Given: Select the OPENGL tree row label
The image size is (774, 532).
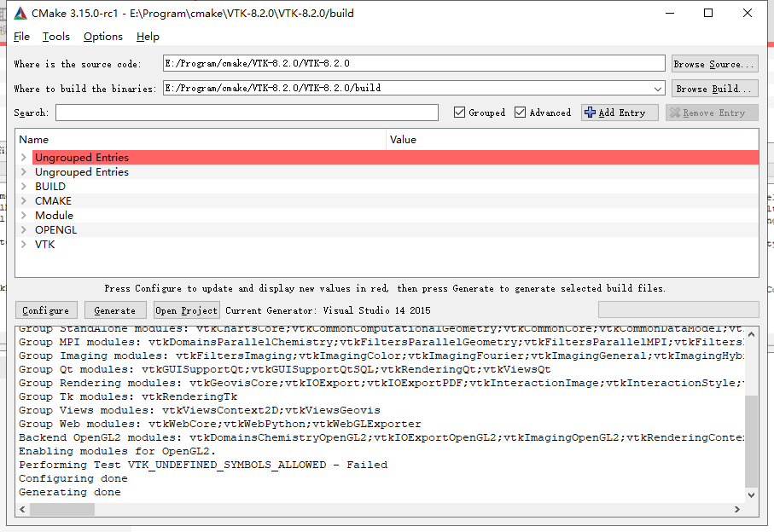Looking at the screenshot, I should pos(55,229).
